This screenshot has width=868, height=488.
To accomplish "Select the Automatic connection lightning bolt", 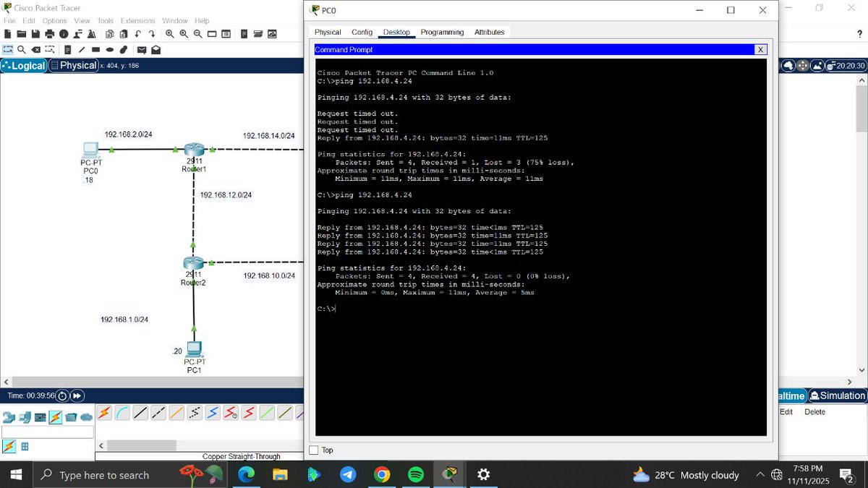I will click(104, 413).
